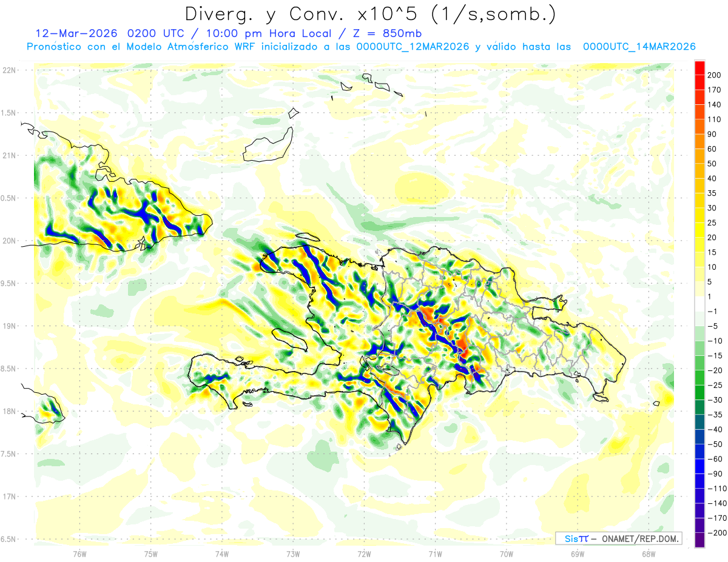The image size is (728, 562).
Task: Click the positive '35' color bar value
Action: pos(713,193)
